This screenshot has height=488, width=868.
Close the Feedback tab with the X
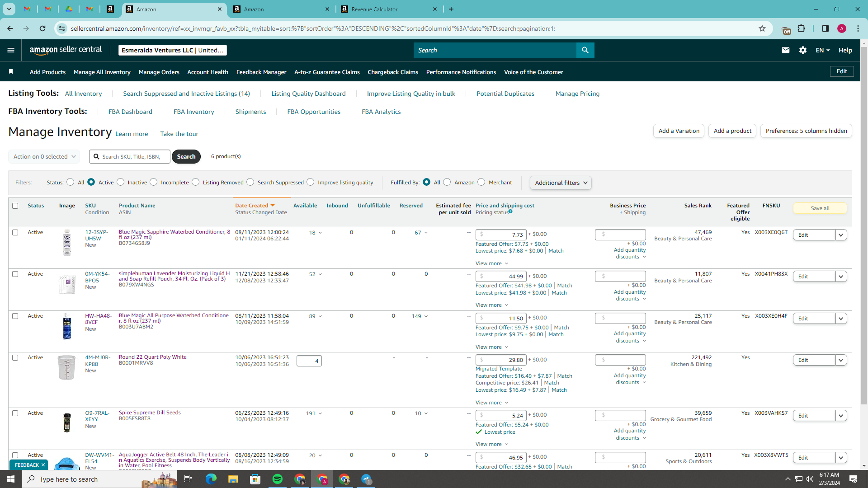tap(43, 465)
